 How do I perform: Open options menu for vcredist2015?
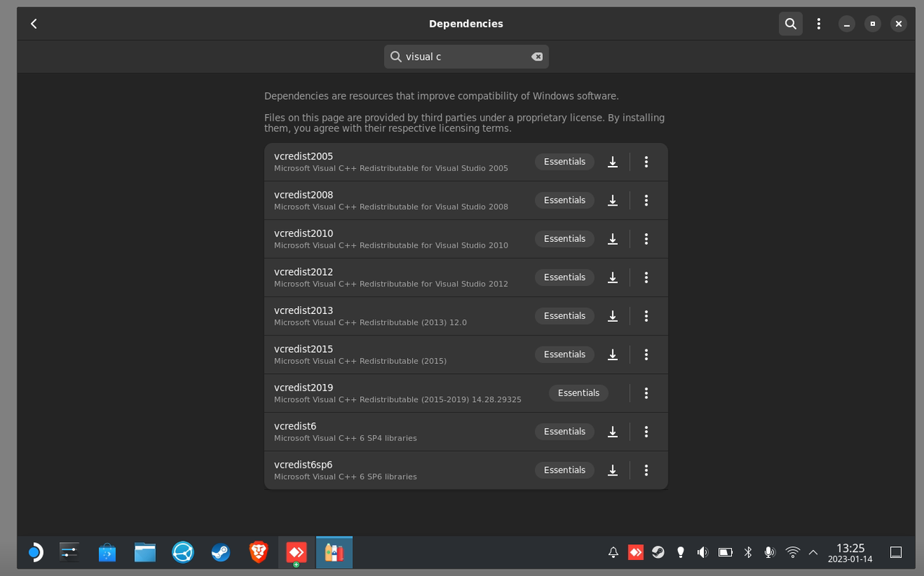tap(646, 354)
